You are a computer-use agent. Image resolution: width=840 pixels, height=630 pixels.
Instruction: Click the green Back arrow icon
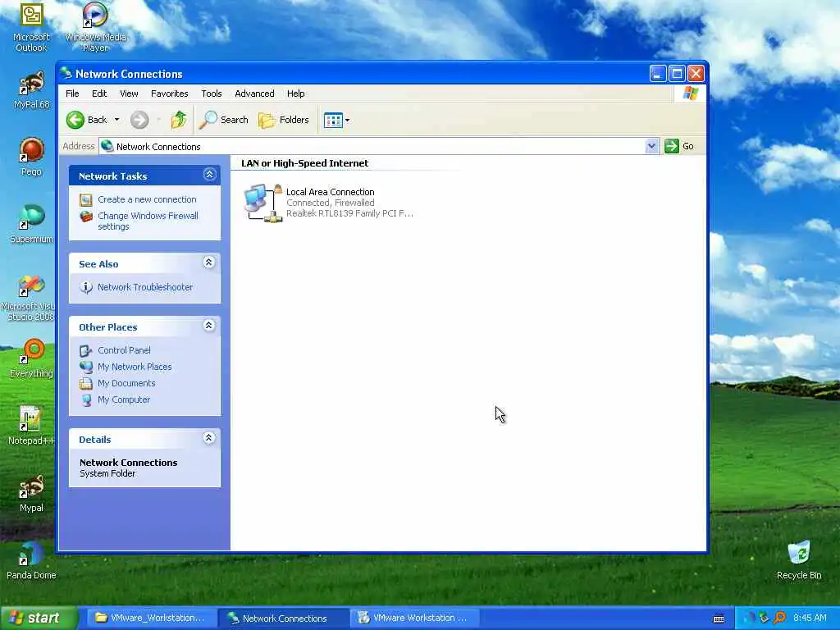coord(75,120)
